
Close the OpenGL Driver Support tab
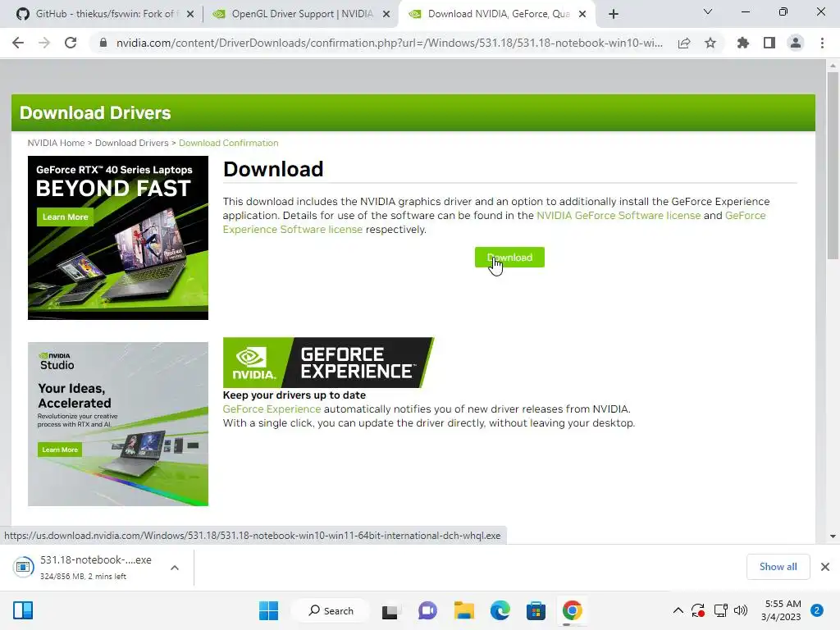coord(386,15)
